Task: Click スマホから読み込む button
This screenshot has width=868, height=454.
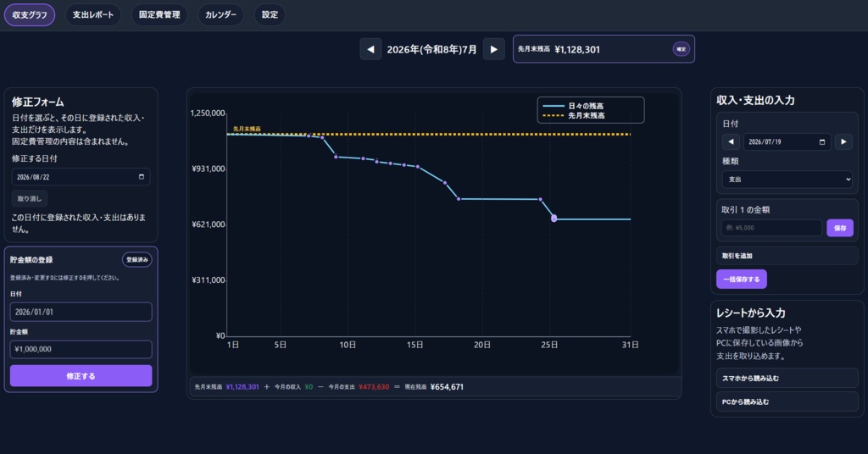Action: pos(787,379)
